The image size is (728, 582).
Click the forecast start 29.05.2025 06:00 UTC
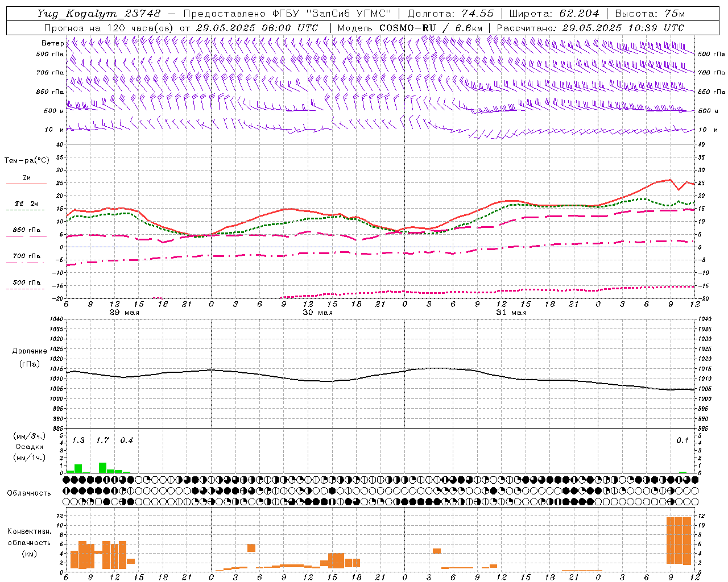click(257, 28)
